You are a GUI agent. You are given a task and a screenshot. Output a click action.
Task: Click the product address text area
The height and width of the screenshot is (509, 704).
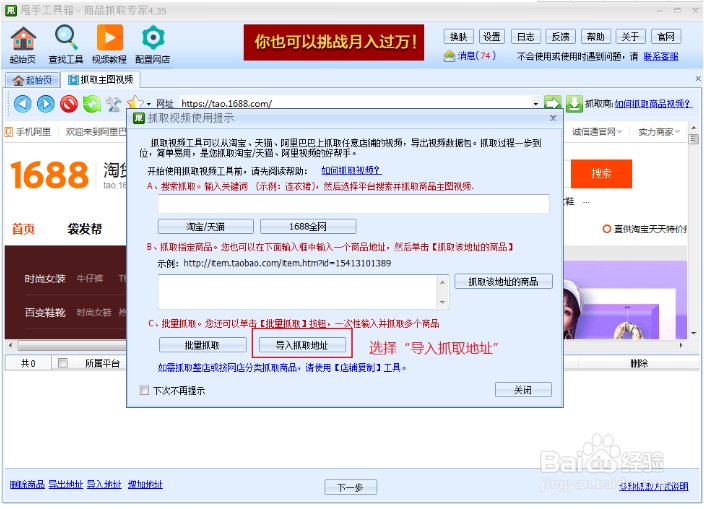297,291
